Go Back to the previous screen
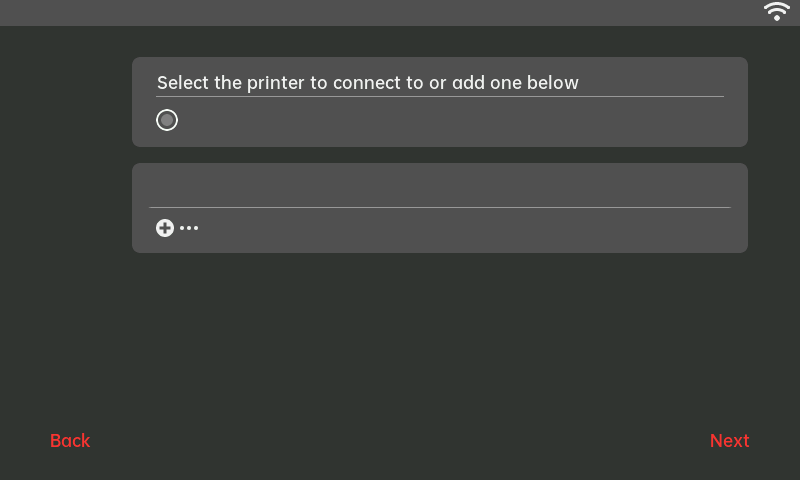This screenshot has height=480, width=800. pos(70,441)
